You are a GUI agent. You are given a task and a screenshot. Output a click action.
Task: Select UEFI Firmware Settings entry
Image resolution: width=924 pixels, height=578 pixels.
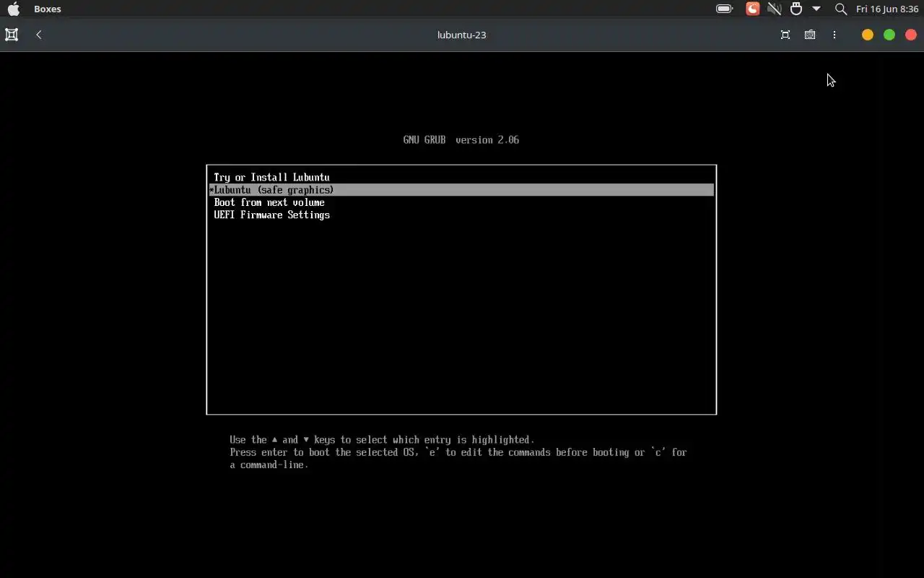point(461,215)
